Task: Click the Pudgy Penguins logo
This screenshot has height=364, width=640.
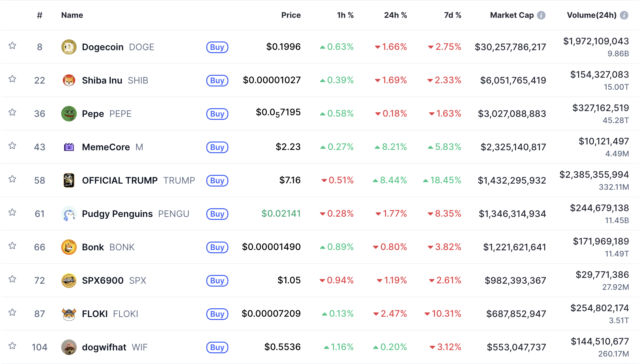Action: pyautogui.click(x=69, y=214)
